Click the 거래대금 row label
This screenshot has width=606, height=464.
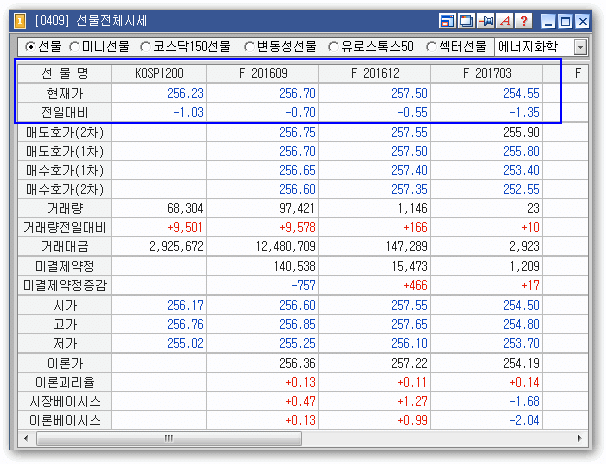point(65,246)
